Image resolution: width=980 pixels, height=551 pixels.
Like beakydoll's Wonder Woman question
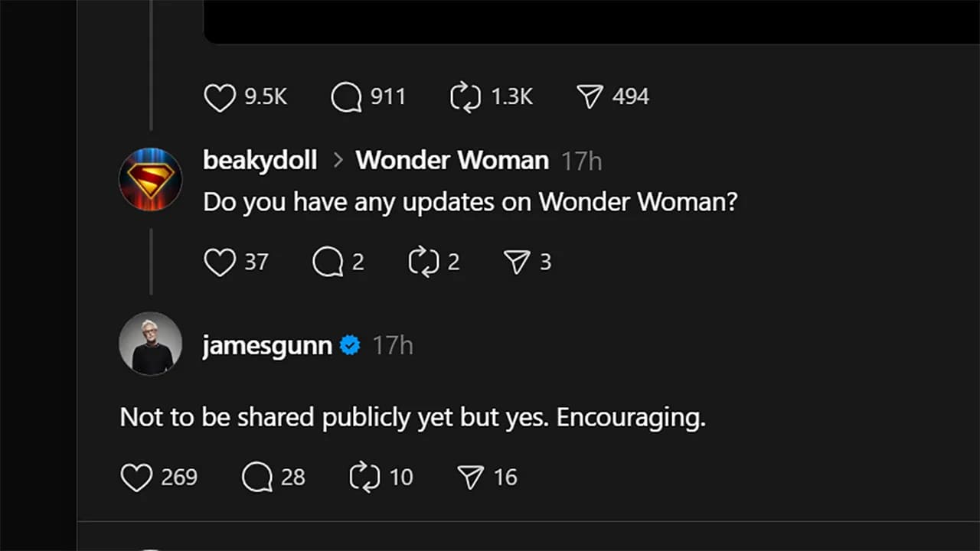(x=220, y=262)
